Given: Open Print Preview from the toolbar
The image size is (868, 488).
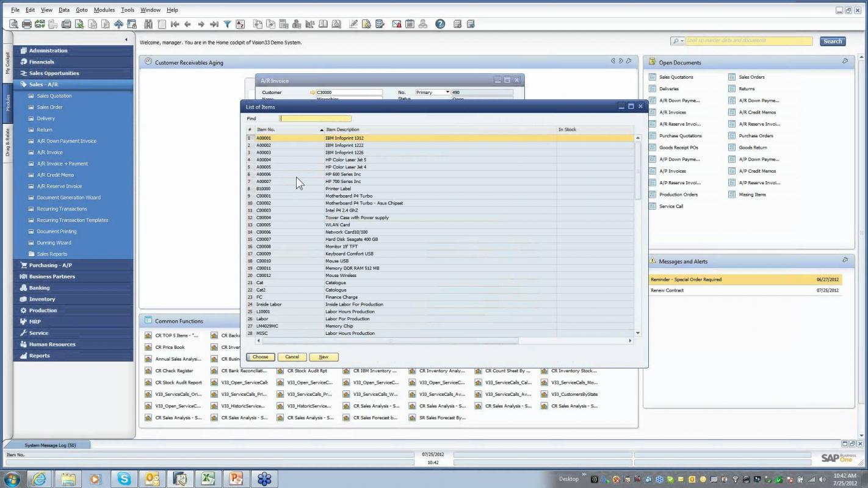Looking at the screenshot, I should click(13, 24).
